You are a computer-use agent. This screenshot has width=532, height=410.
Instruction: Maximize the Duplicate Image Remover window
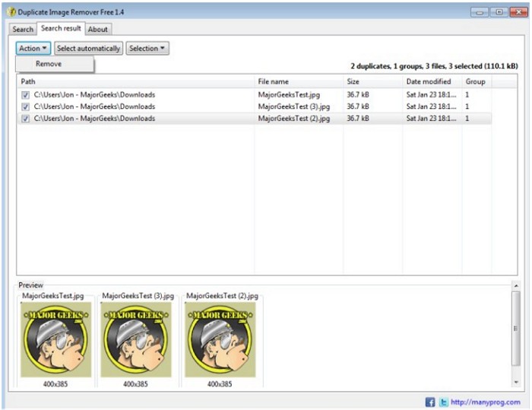click(x=499, y=13)
